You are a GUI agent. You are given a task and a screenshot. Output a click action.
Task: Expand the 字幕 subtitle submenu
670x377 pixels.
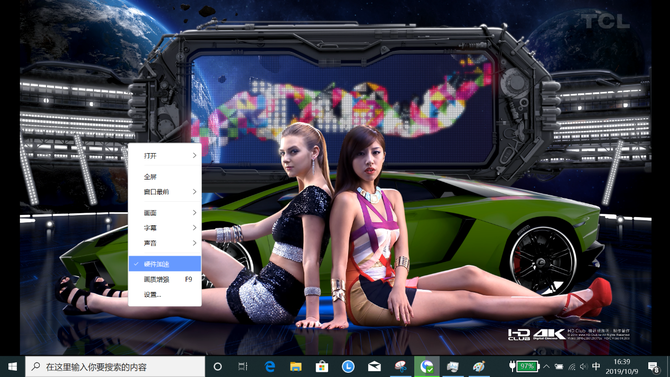[x=165, y=227]
